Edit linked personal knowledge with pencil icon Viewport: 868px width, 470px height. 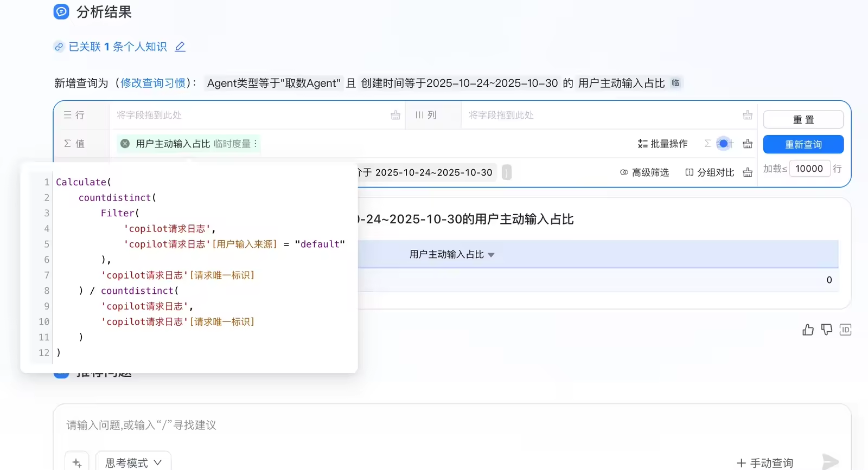point(180,47)
